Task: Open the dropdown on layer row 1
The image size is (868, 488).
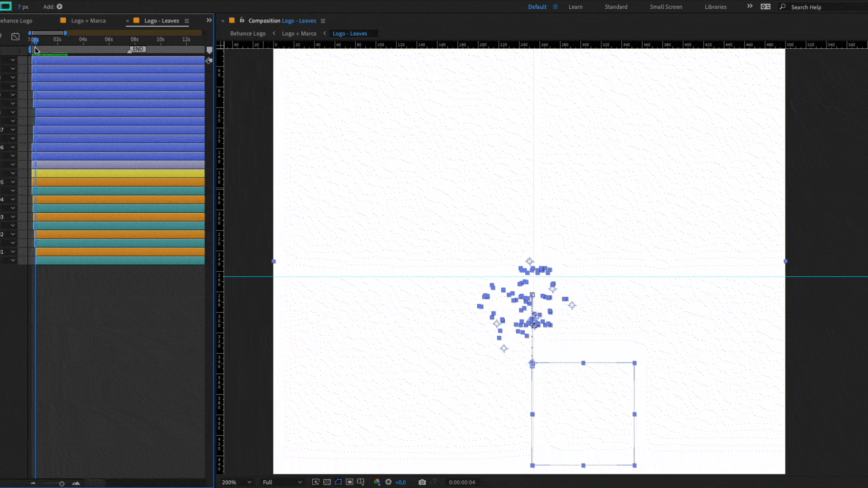Action: (x=13, y=252)
